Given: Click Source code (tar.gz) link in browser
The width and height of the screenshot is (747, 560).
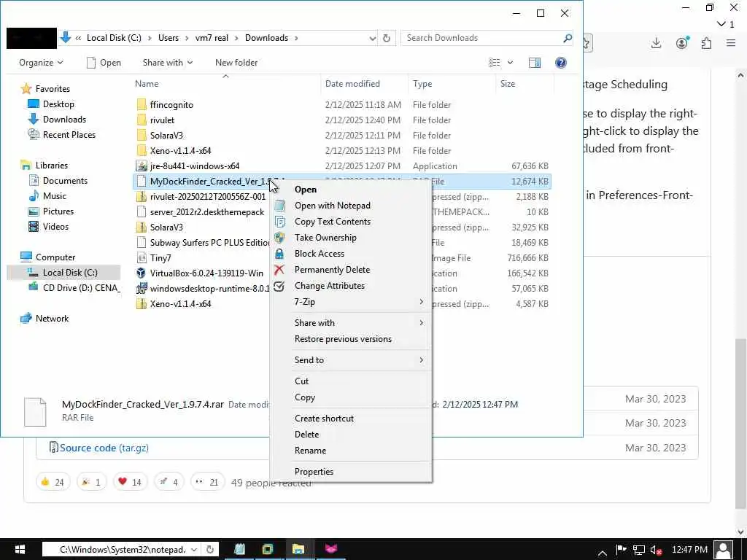Looking at the screenshot, I should point(104,448).
